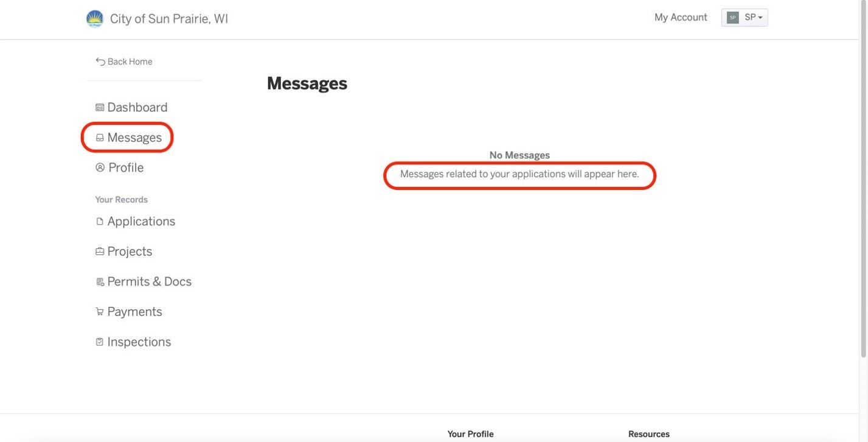
Task: Click the 'No Messages' text
Action: click(519, 155)
